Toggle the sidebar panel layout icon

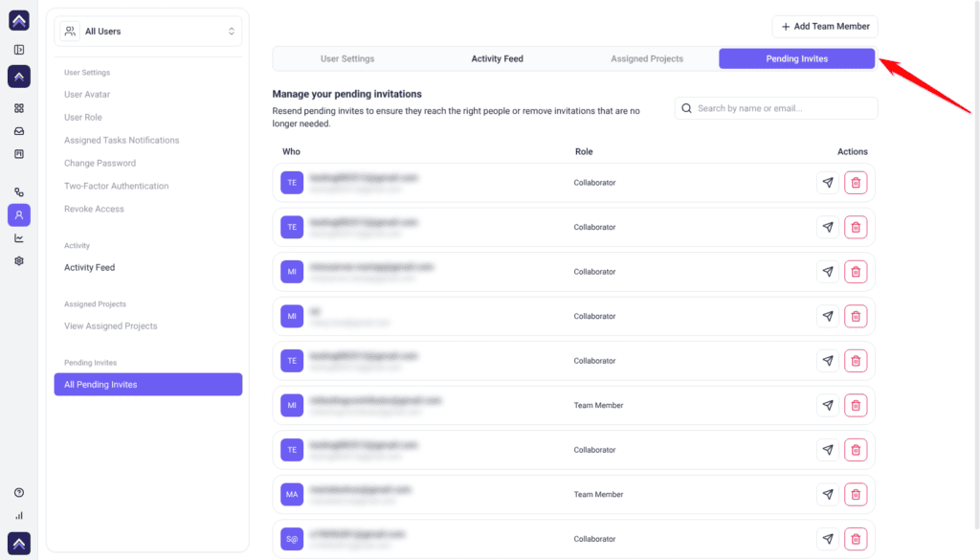[19, 50]
